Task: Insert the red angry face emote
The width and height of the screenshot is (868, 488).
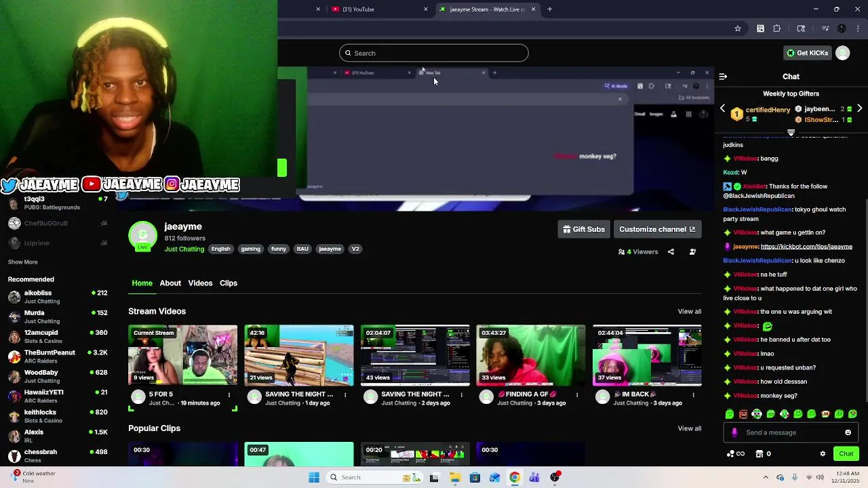Action: (743, 414)
